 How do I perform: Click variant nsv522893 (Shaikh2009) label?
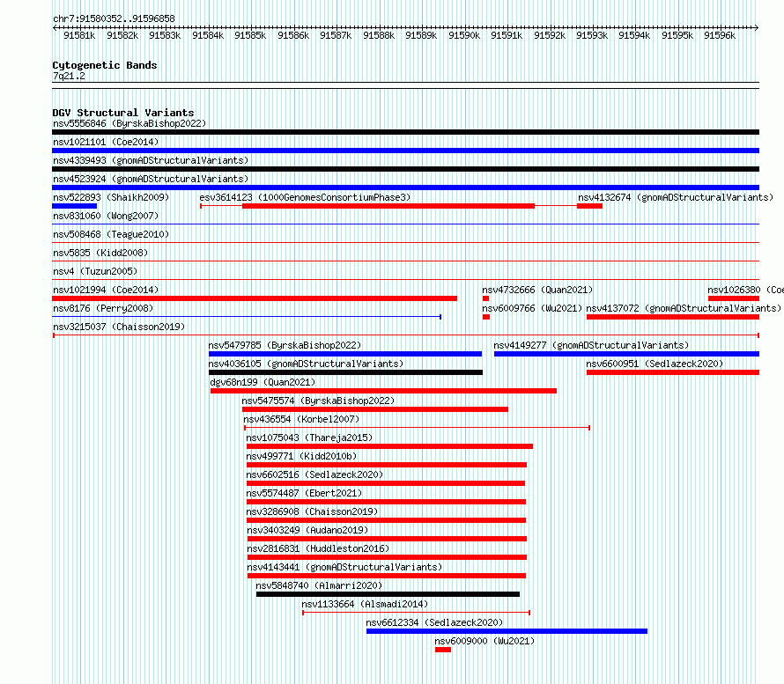pyautogui.click(x=111, y=197)
